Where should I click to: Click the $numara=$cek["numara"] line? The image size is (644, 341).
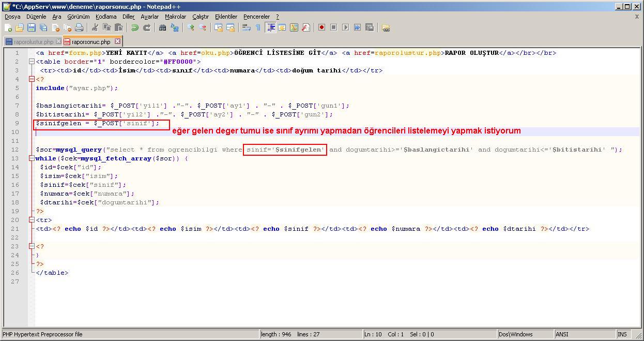pos(87,194)
